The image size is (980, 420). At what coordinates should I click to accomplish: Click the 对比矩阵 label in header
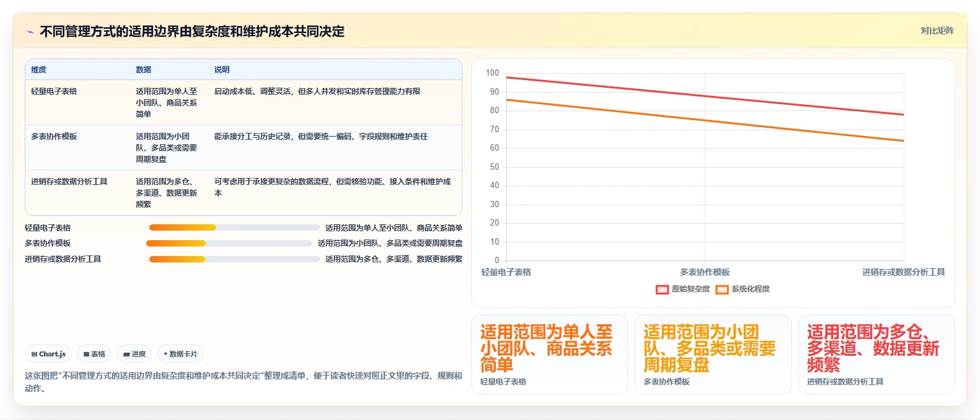[x=937, y=30]
